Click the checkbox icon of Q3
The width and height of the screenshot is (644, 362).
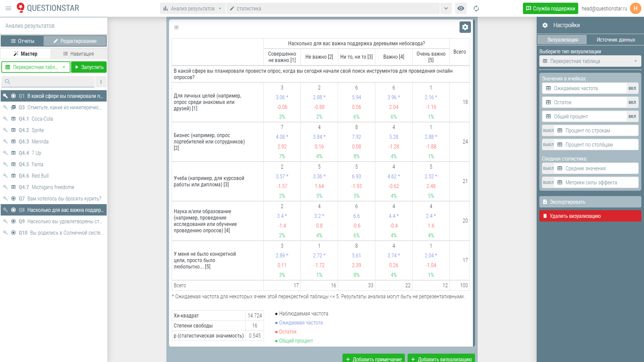pyautogui.click(x=13, y=107)
